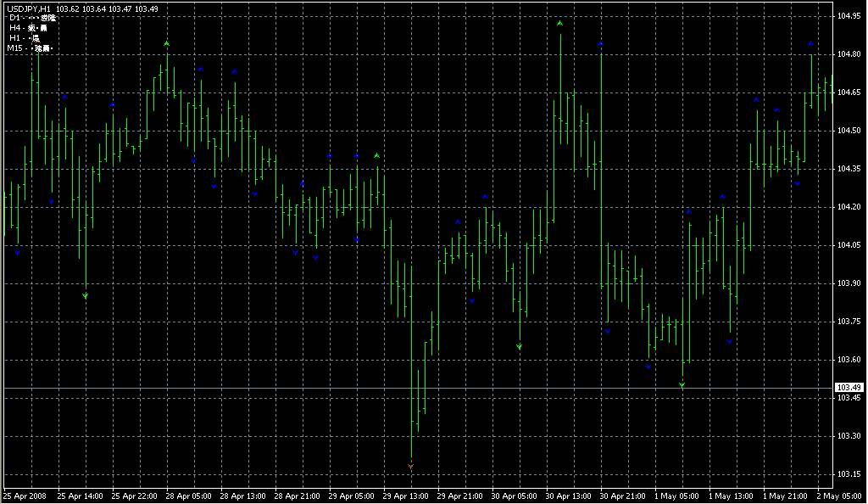The height and width of the screenshot is (504, 868).
Task: Click the green up arrow at the highest peak
Action: (x=560, y=24)
